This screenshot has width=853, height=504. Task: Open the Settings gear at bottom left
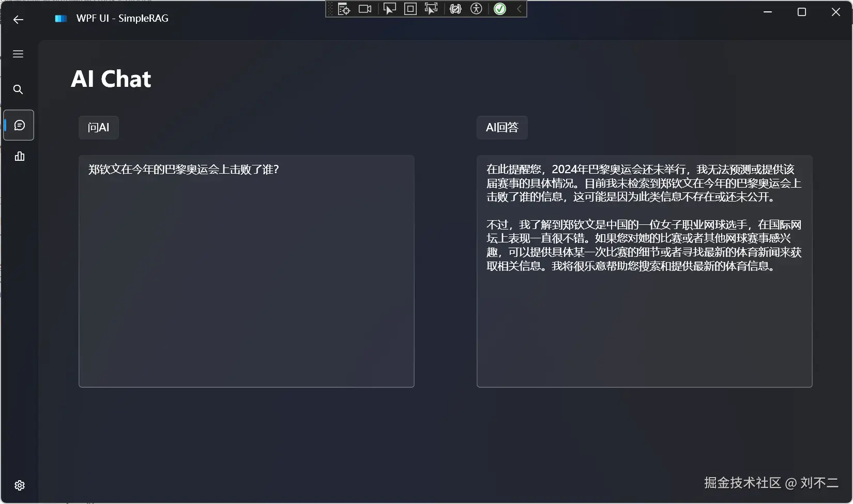[19, 485]
